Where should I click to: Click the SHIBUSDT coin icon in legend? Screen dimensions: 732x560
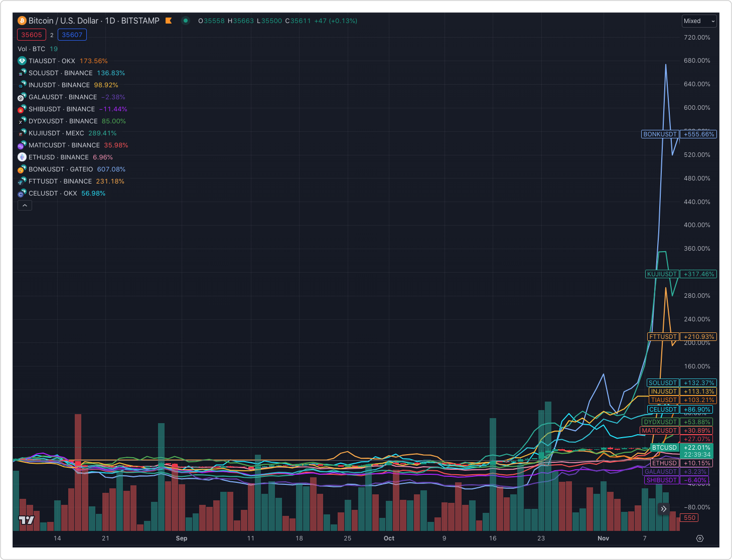pyautogui.click(x=22, y=109)
